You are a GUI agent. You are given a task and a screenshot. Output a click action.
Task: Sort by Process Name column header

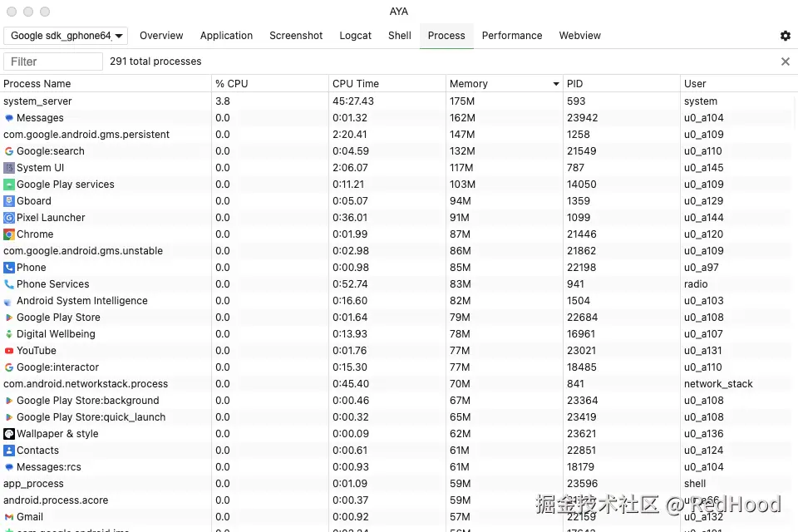(x=106, y=83)
